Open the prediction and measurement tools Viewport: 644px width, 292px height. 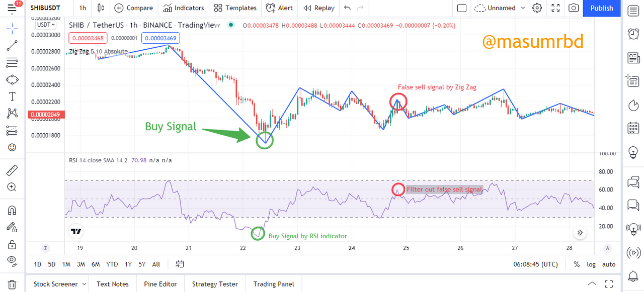coord(12,131)
